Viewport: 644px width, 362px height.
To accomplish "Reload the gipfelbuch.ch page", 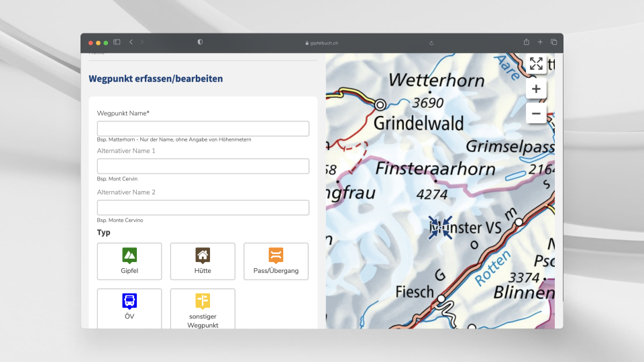I will pos(431,43).
